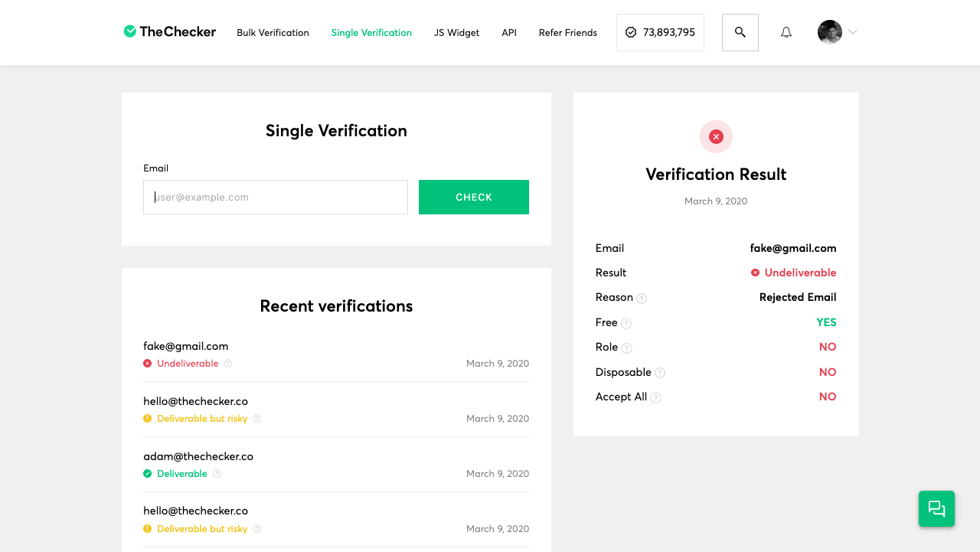Click the credits balance 73,893,795 button
Image resolution: width=980 pixels, height=552 pixels.
pos(660,32)
